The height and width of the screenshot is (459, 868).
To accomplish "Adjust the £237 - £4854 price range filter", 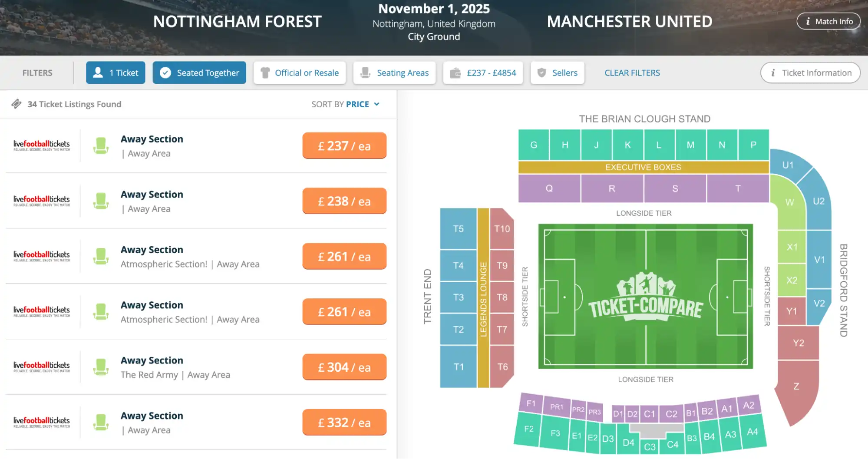I will point(483,73).
